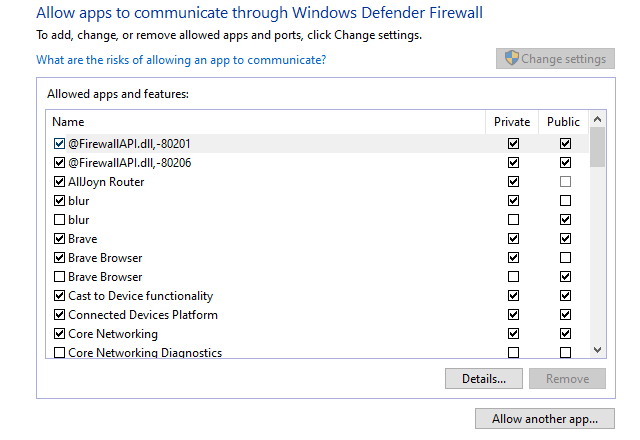Click the Allow another app... button
The width and height of the screenshot is (640, 440).
[x=545, y=418]
